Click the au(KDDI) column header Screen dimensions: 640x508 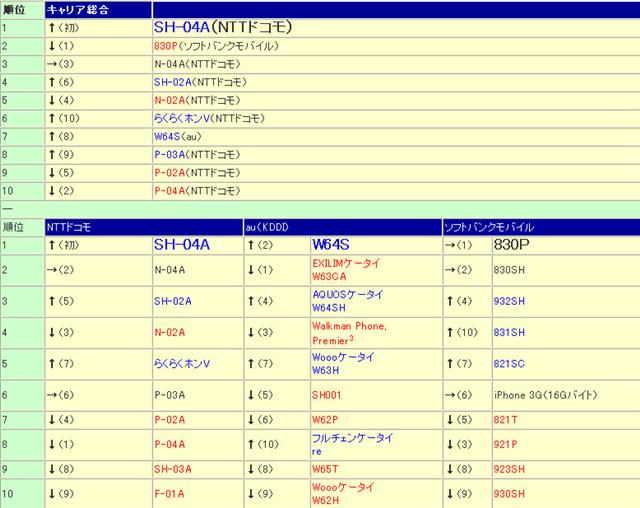(343, 227)
